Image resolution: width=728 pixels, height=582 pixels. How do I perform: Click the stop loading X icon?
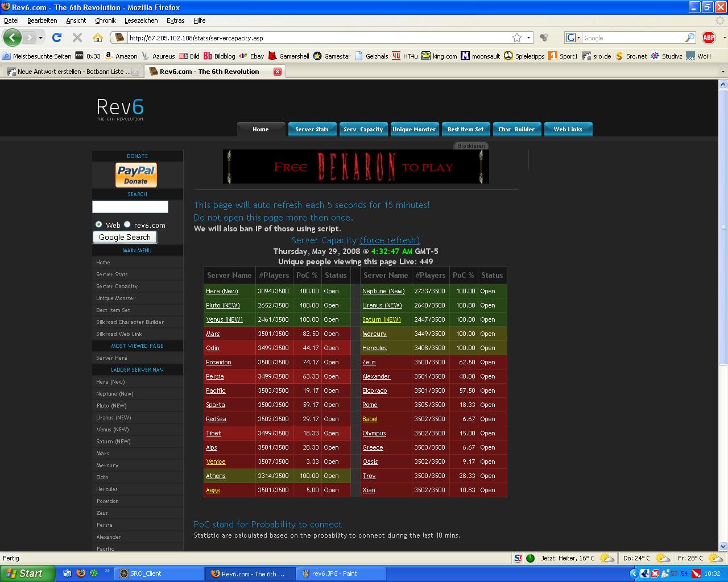tap(77, 38)
